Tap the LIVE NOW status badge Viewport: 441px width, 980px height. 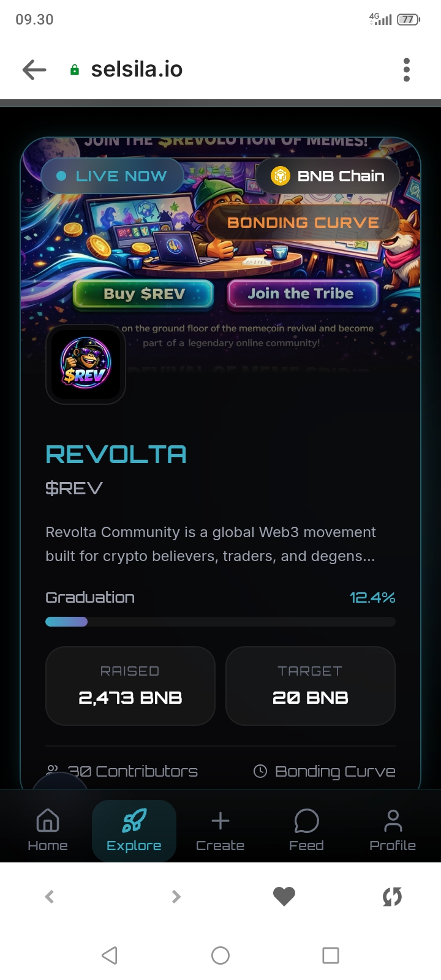(112, 176)
